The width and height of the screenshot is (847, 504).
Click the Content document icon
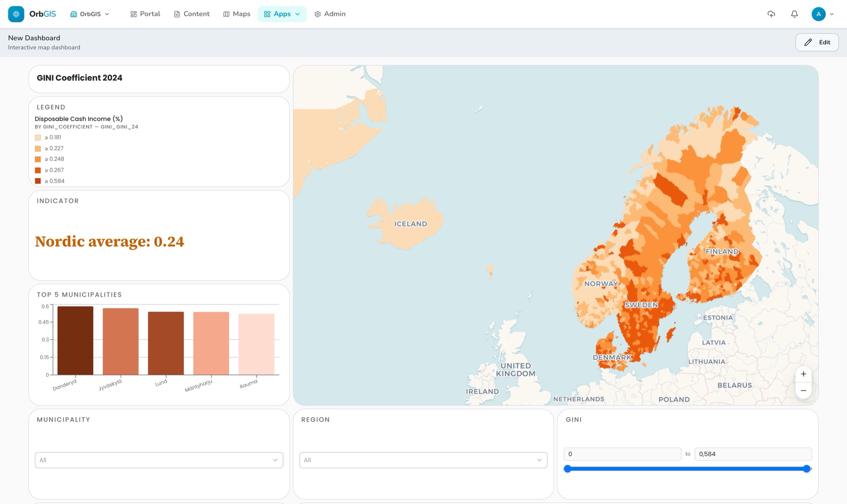pyautogui.click(x=177, y=14)
